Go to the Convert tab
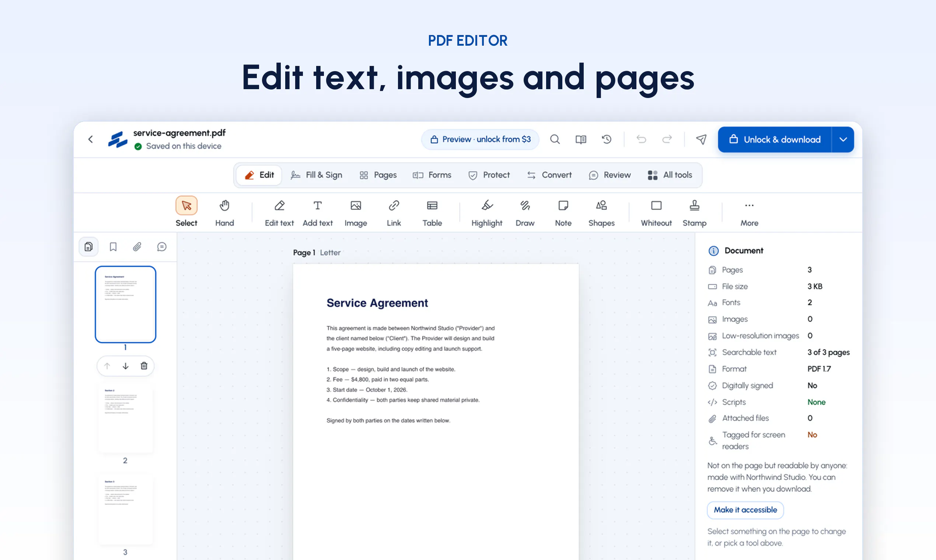Screen dimensions: 936x560 (x=549, y=175)
